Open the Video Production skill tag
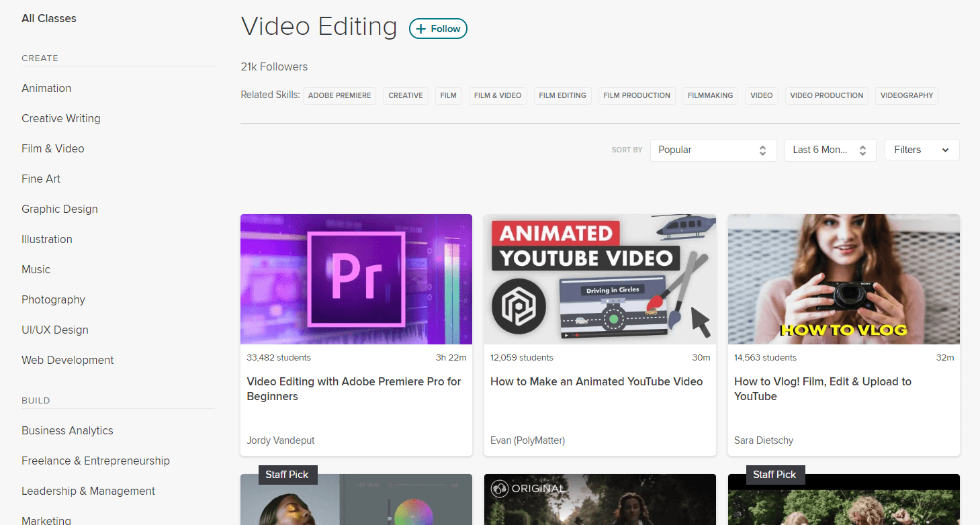The image size is (980, 525). click(827, 95)
